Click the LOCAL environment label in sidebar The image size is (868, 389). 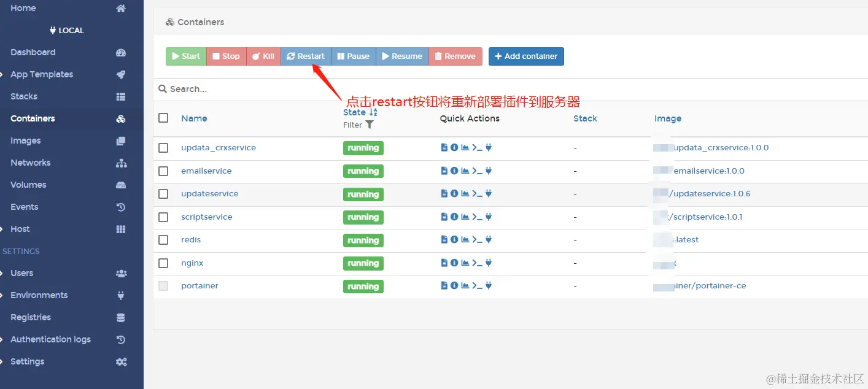coord(67,30)
